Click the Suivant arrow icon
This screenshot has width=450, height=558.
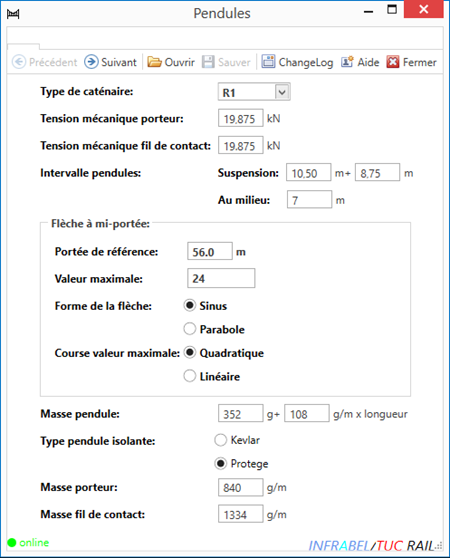(91, 62)
